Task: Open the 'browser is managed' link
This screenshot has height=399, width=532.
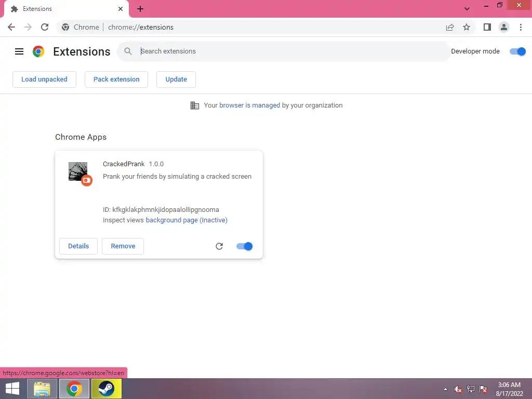Action: [x=250, y=105]
